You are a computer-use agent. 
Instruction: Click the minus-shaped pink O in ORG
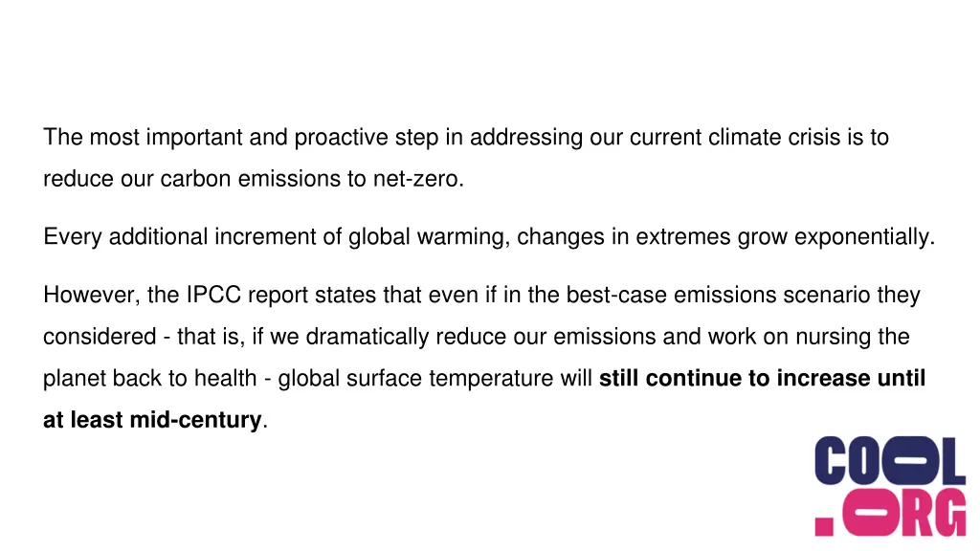pos(869,513)
